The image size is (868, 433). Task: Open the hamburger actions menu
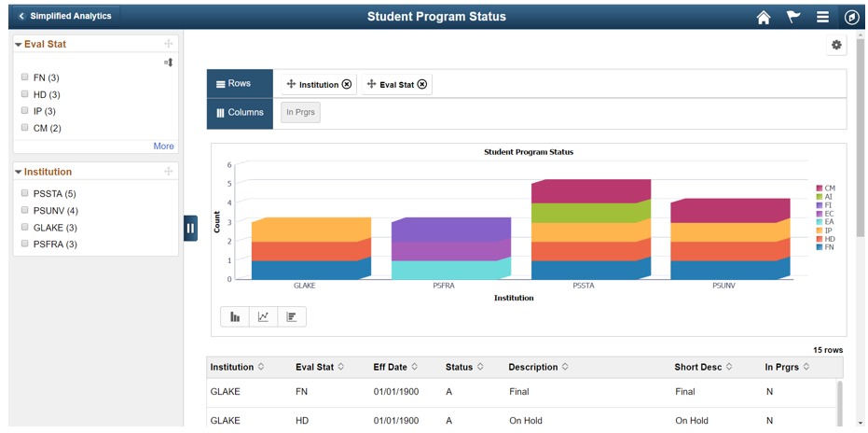point(821,17)
